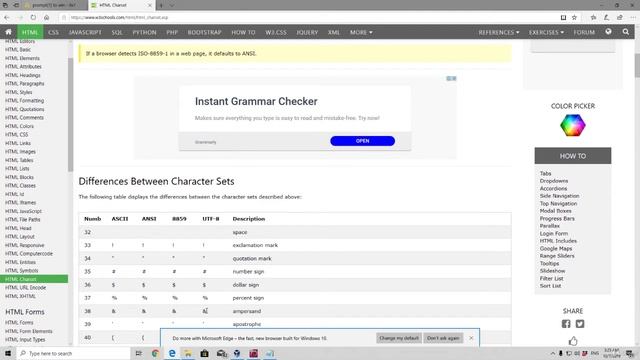Screen dimensions: 640x360
Task: Open the Edge settings and more menu
Action: 633,18
